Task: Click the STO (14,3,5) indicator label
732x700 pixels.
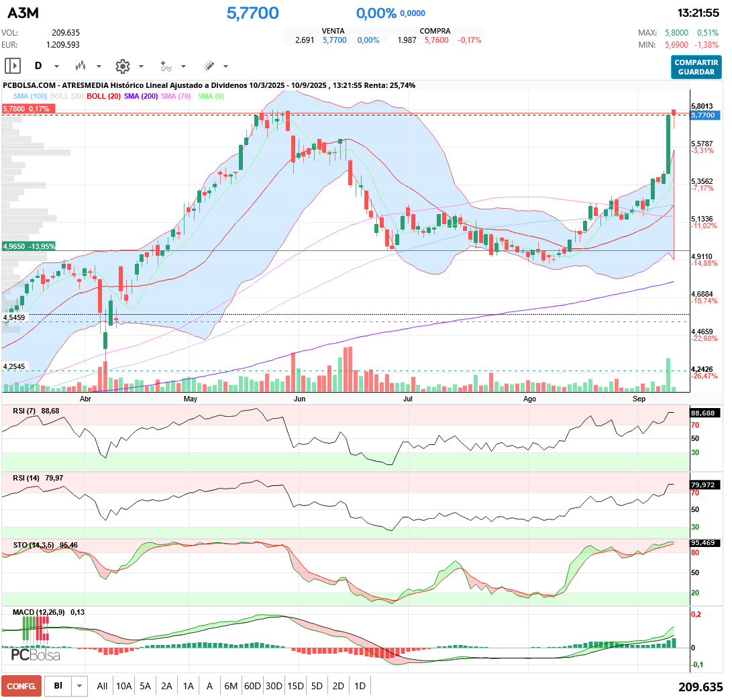Action: [x=33, y=546]
